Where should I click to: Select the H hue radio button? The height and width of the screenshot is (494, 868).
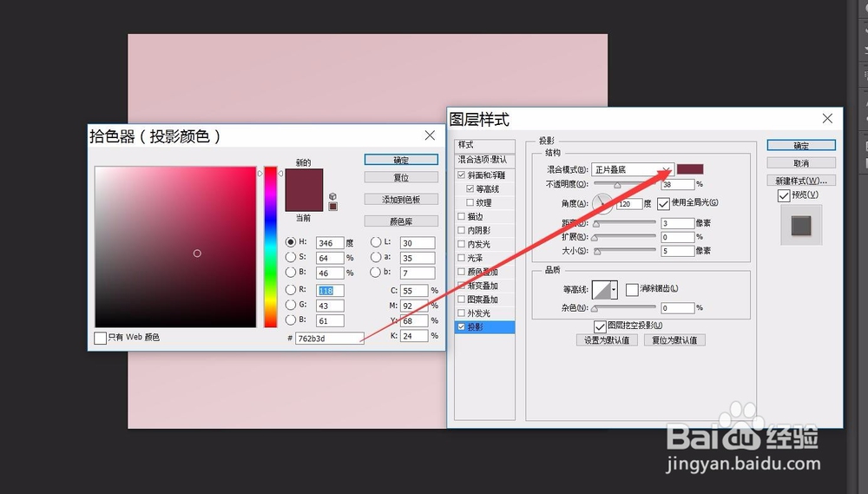(291, 242)
